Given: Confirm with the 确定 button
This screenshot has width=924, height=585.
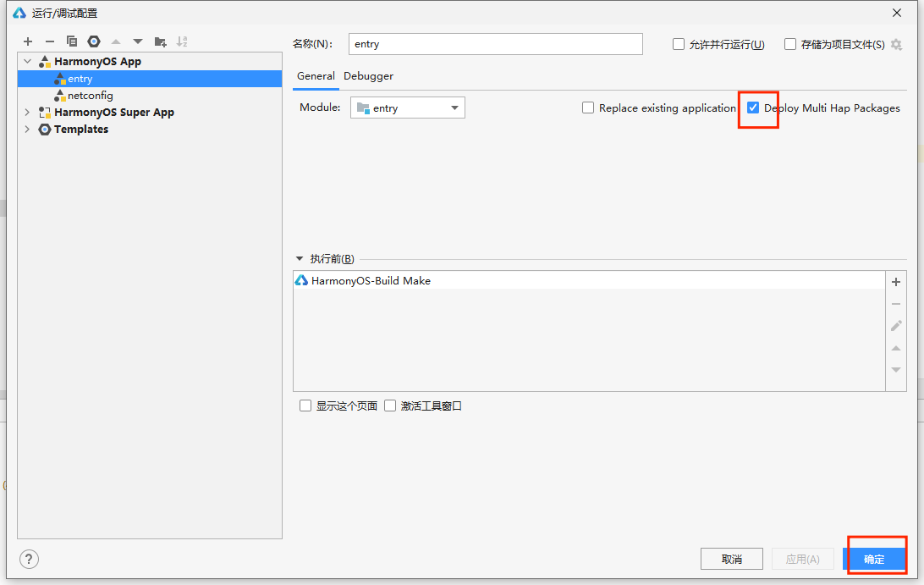Looking at the screenshot, I should click(874, 559).
